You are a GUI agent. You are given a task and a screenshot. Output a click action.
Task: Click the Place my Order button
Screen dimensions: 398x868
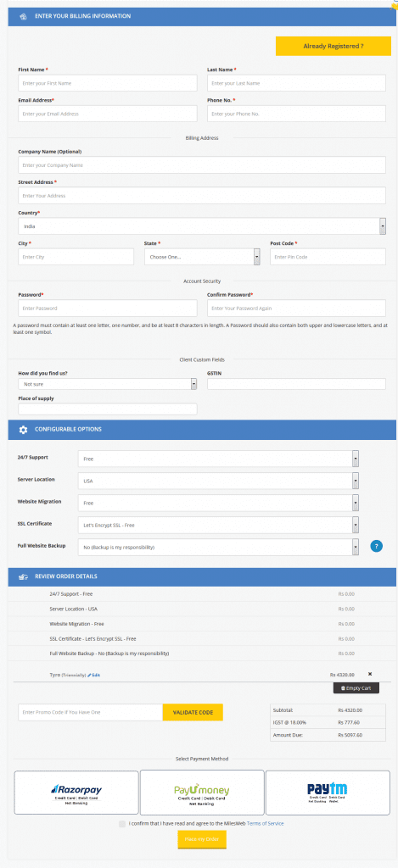click(x=202, y=839)
